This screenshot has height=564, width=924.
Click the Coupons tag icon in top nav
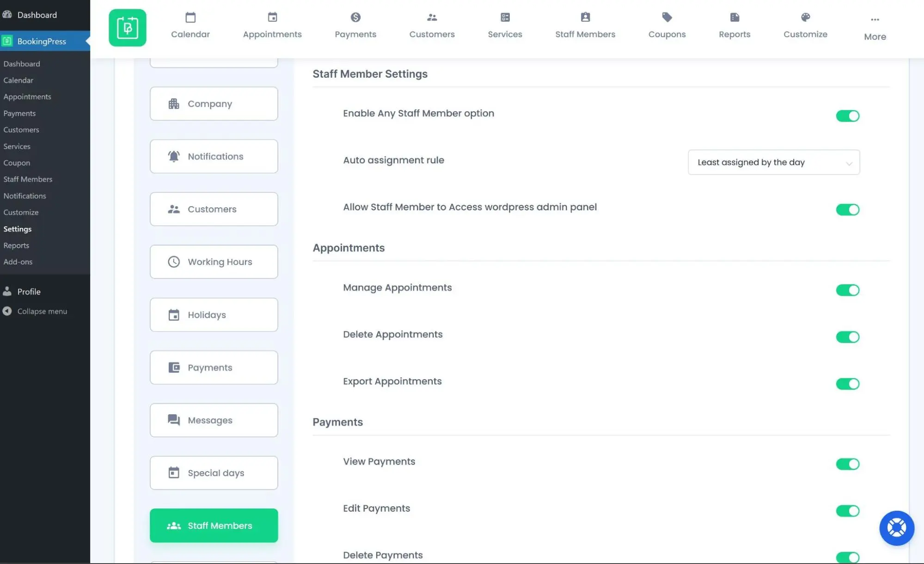point(667,17)
